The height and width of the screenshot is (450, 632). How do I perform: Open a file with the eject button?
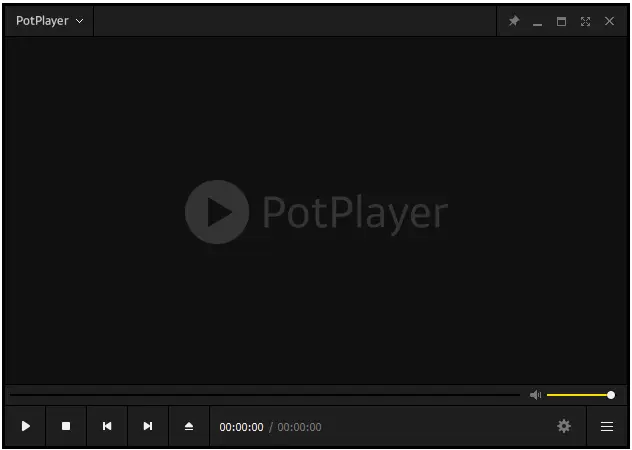pyautogui.click(x=189, y=426)
